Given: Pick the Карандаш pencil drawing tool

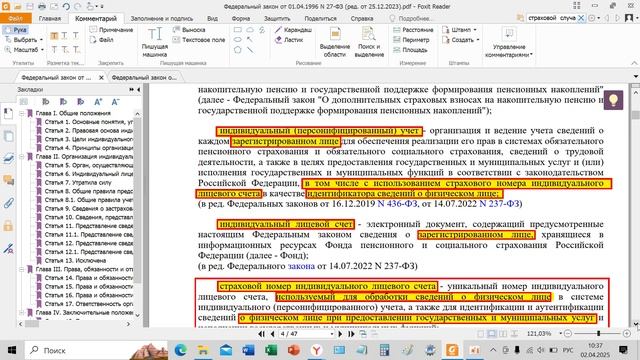Looking at the screenshot, I should pyautogui.click(x=293, y=30).
